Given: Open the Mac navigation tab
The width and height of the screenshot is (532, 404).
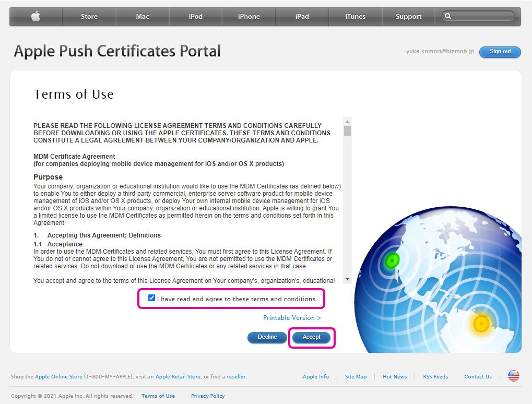Looking at the screenshot, I should [143, 17].
